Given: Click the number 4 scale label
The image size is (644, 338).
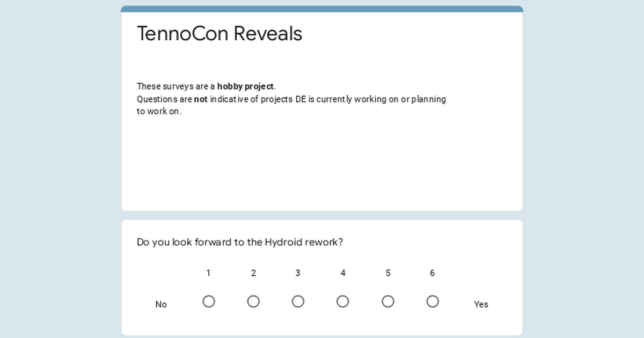Looking at the screenshot, I should 343,273.
